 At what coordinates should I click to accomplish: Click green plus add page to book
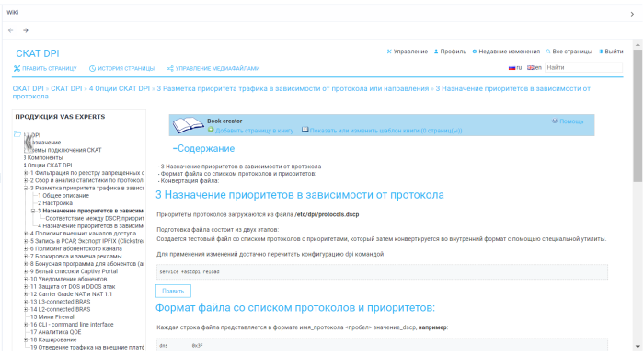[211, 130]
